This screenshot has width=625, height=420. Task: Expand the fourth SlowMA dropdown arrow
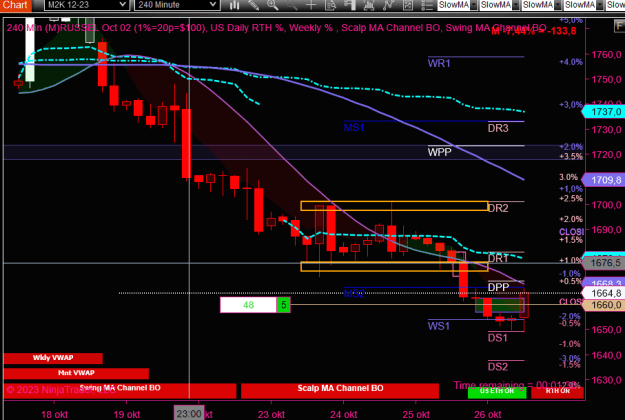[600, 5]
